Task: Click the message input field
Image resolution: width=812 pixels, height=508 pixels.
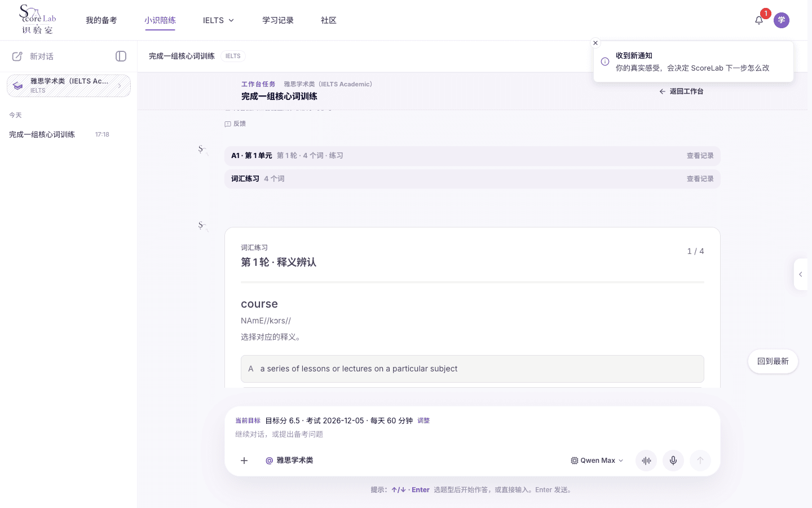Action: click(473, 435)
